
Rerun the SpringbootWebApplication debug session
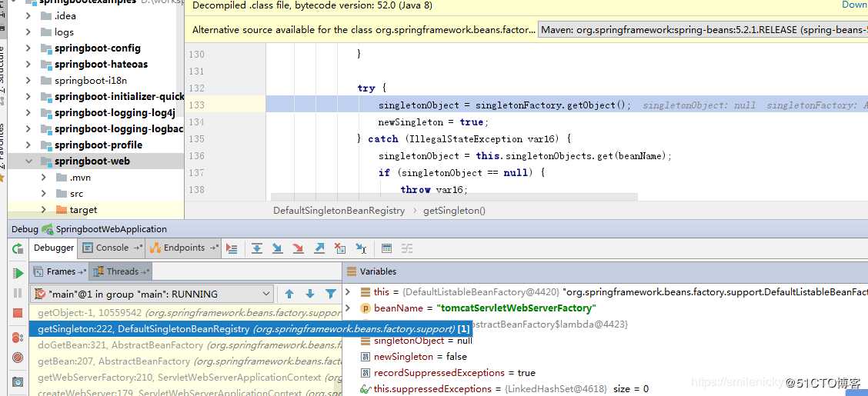click(17, 248)
